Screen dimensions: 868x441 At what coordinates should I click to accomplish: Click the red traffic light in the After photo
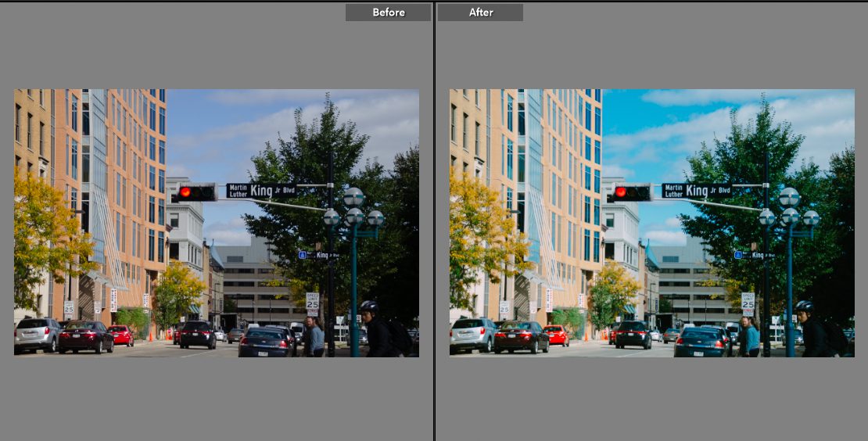(621, 192)
